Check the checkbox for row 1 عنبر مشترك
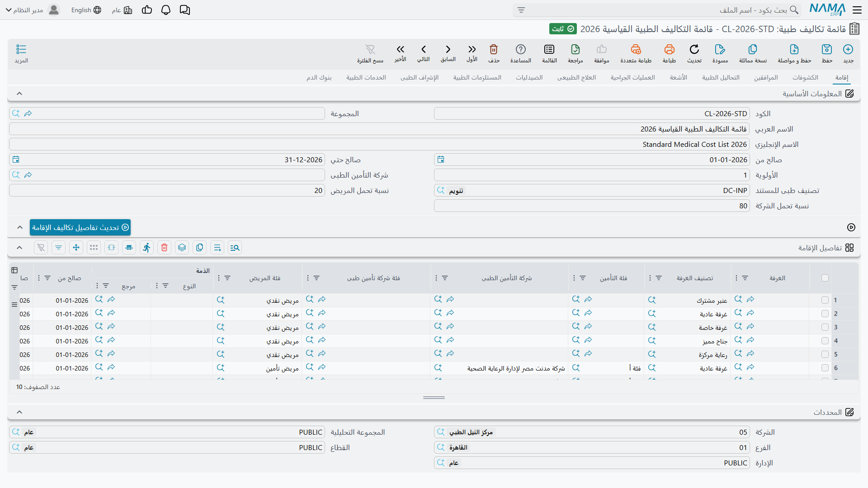868x488 pixels. (825, 300)
